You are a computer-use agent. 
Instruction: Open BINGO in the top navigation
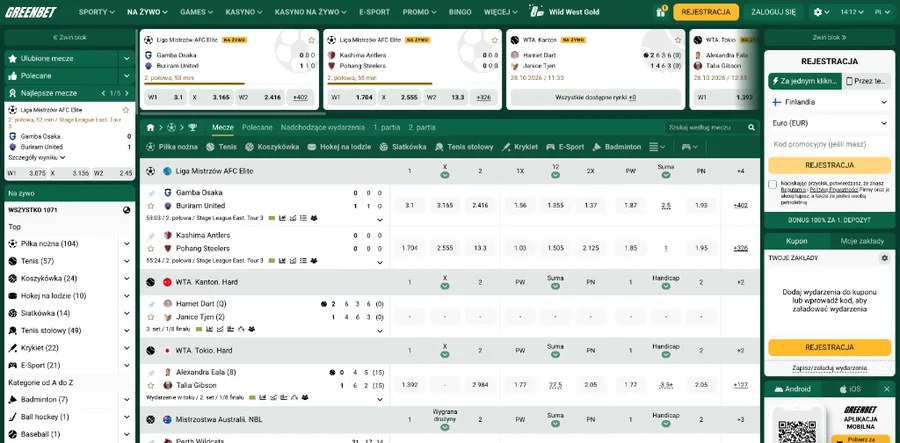460,12
